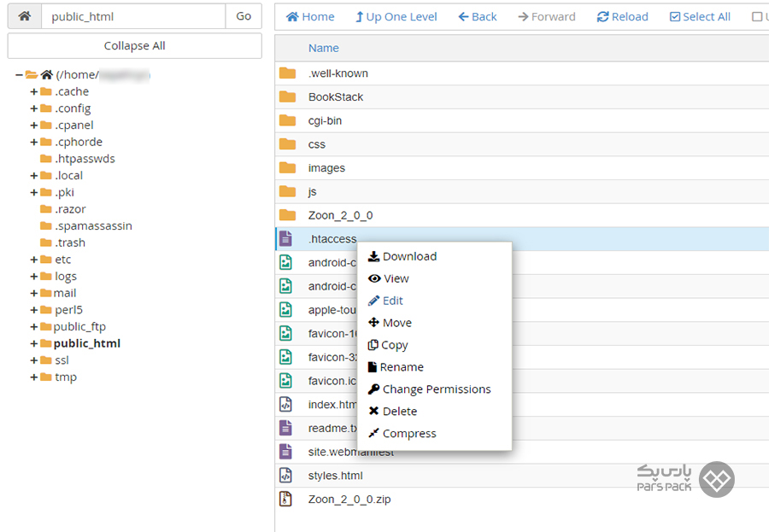
Task: Click the .razor folder icon in tree
Action: [46, 209]
